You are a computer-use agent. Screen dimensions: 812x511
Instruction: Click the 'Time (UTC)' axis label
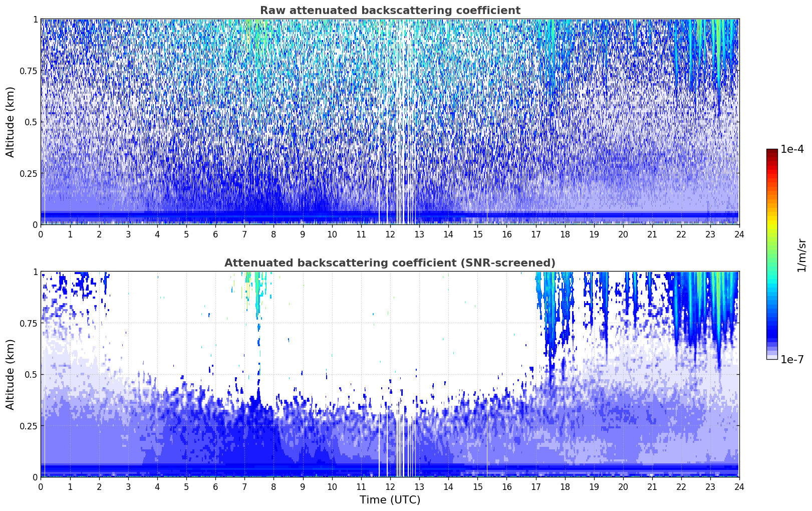pos(390,500)
